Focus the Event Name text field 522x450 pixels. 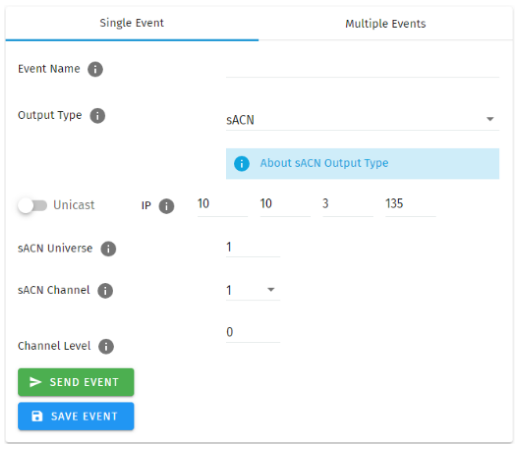[362, 69]
